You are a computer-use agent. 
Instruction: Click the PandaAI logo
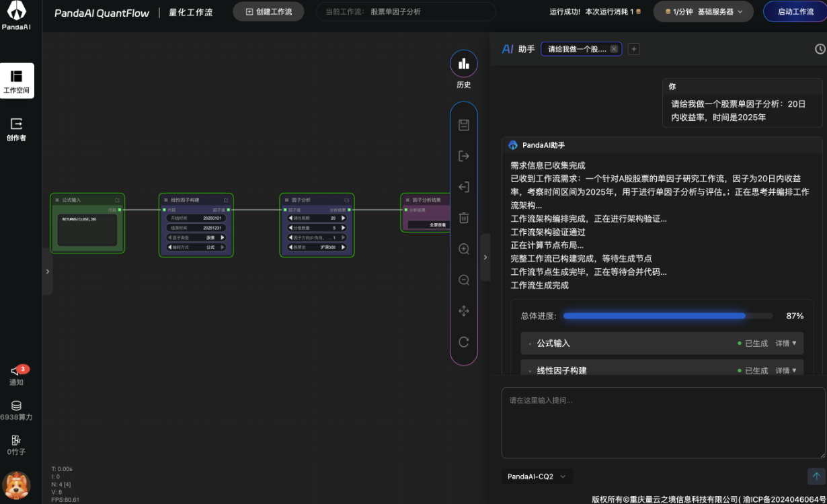coord(15,15)
